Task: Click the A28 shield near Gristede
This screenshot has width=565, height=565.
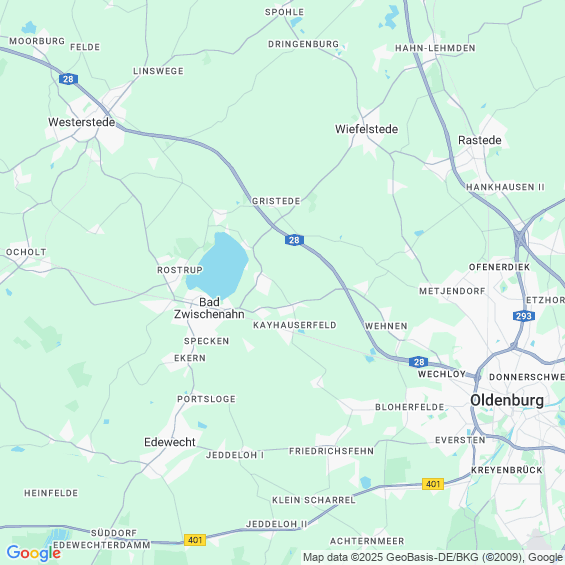Action: click(x=294, y=240)
